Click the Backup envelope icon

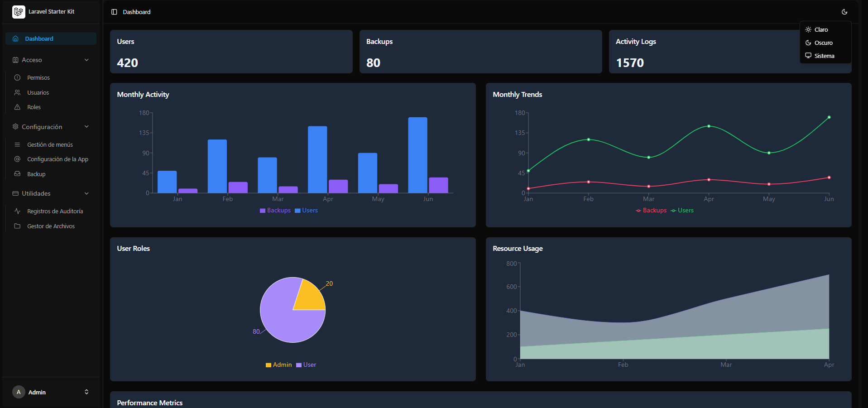[x=17, y=174]
